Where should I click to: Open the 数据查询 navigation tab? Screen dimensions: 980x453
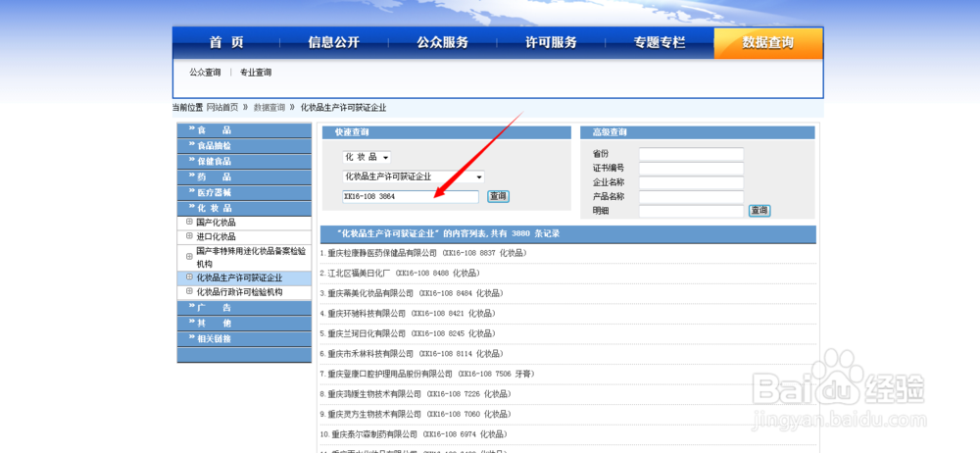(x=768, y=43)
